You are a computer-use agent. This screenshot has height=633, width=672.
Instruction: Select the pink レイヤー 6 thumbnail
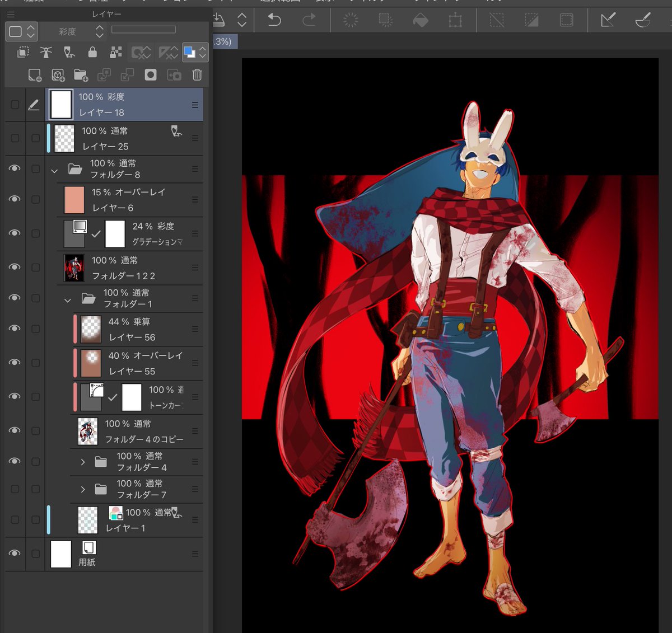click(74, 200)
